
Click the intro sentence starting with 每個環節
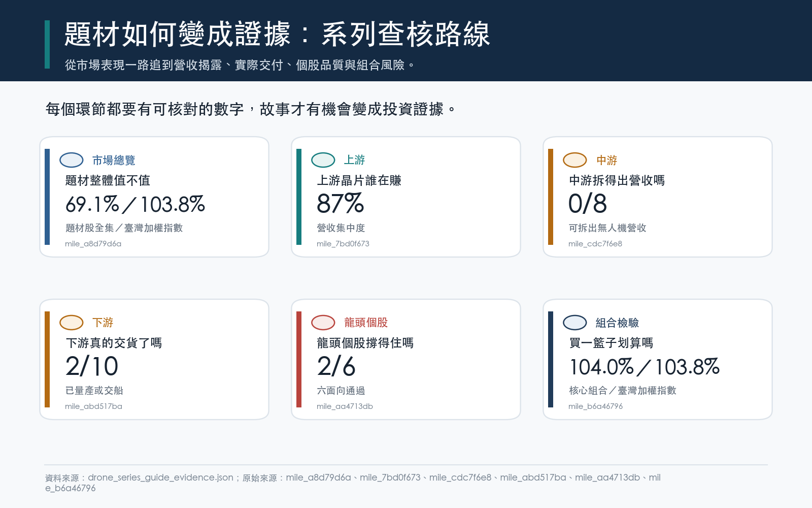251,109
